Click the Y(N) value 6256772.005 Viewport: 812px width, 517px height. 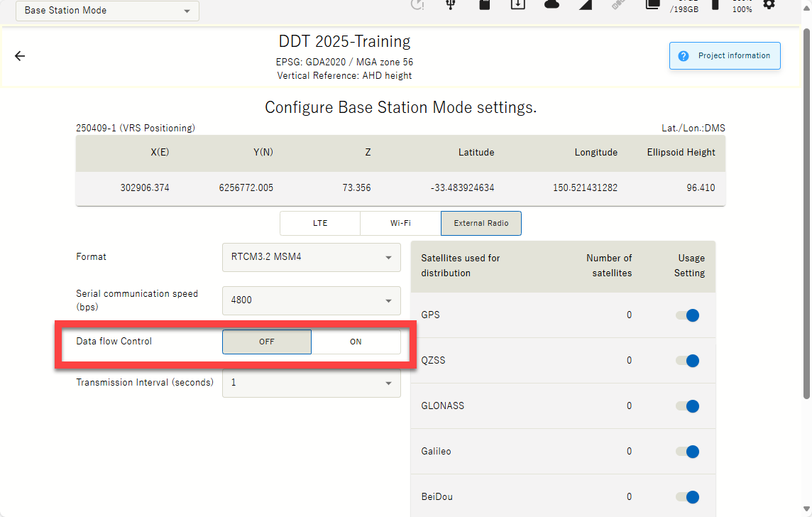(246, 188)
